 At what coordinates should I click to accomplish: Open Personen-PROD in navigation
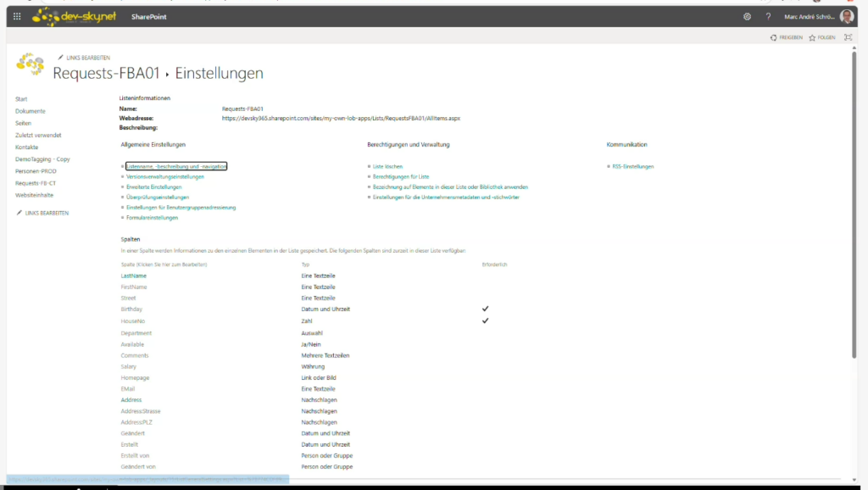click(x=36, y=171)
